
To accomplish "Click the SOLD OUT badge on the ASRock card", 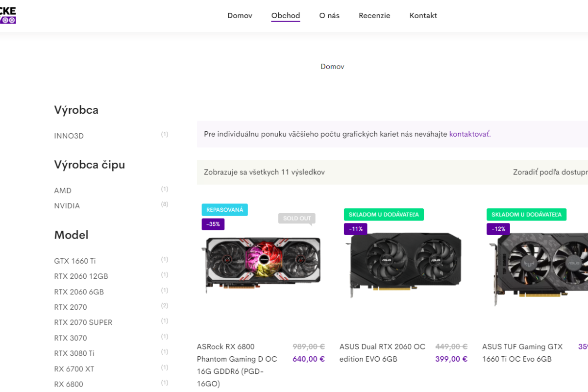I will [297, 219].
